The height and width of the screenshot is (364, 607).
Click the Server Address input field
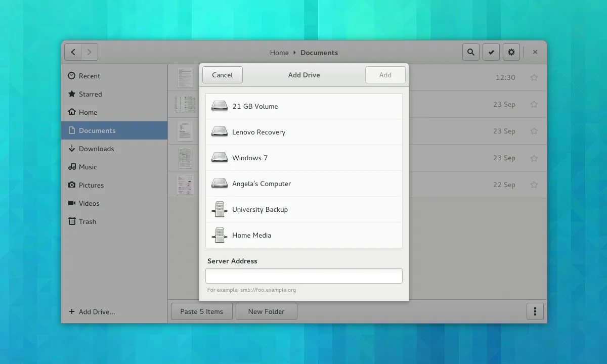[x=303, y=276]
